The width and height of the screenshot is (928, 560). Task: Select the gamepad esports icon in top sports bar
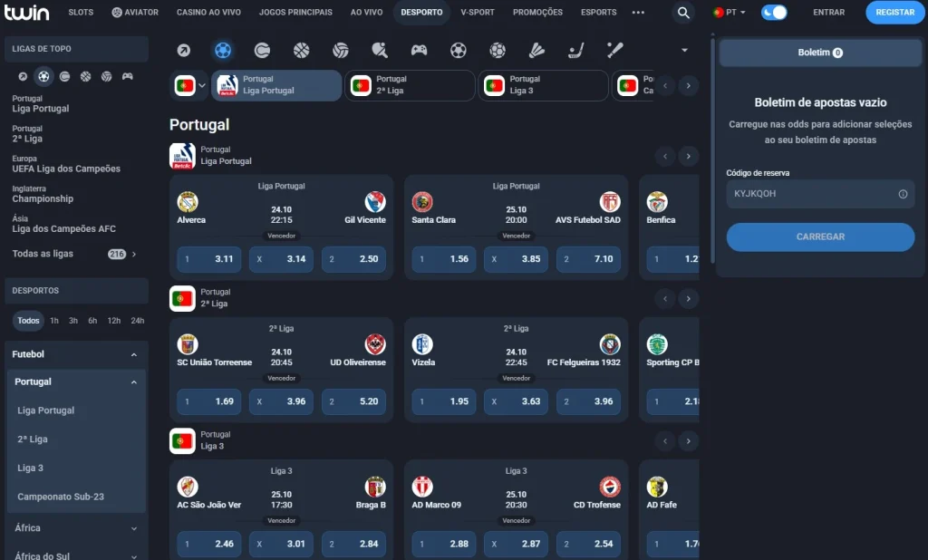[419, 51]
